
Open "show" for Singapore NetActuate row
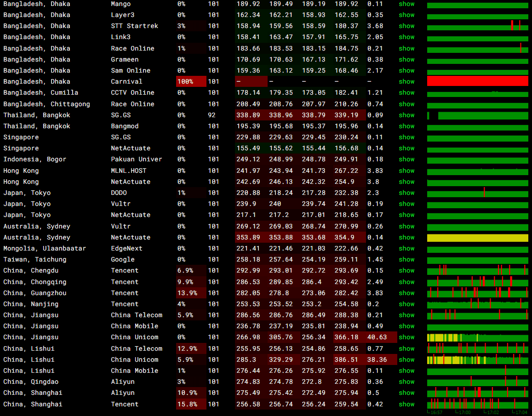[x=406, y=148]
